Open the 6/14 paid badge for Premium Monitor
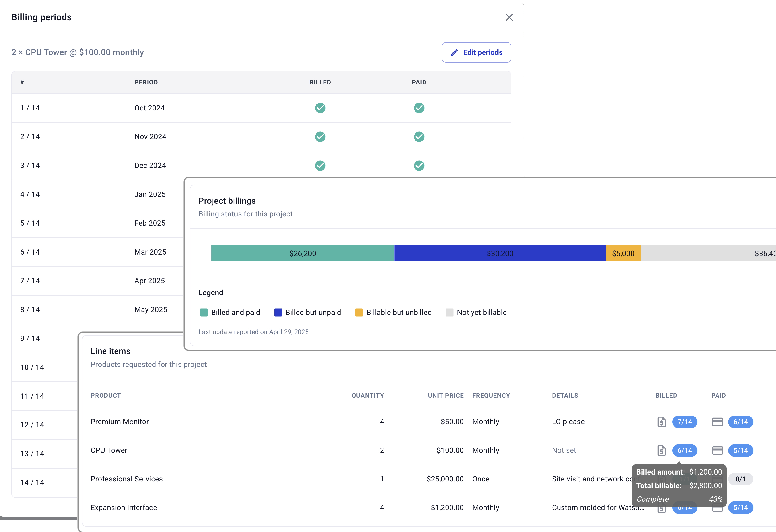 740,422
